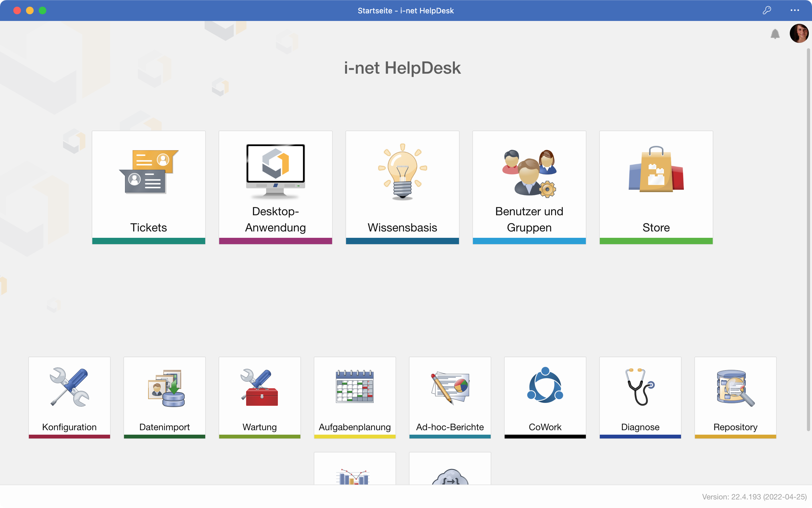The height and width of the screenshot is (508, 812).
Task: Click the CoWork label text
Action: point(545,427)
